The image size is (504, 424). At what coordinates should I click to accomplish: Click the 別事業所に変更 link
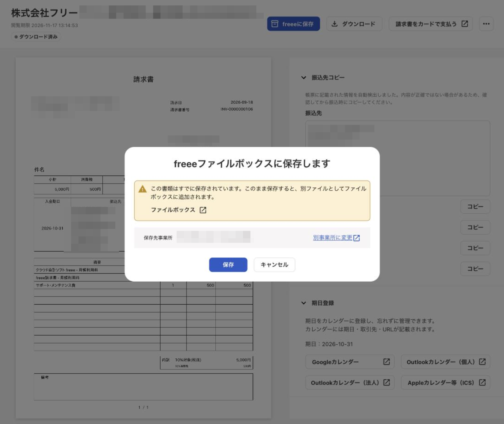pos(332,238)
